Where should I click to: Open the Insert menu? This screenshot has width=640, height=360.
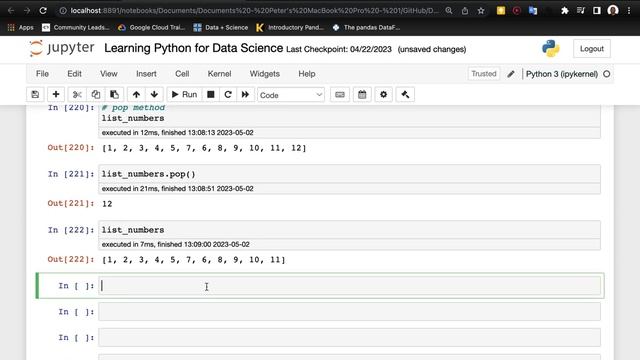tap(146, 74)
